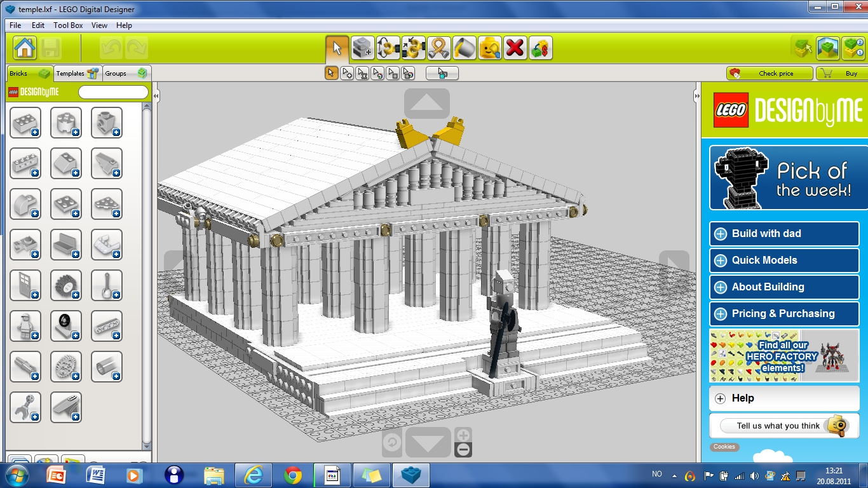Open the Bricks tab
868x488 pixels.
pyautogui.click(x=29, y=73)
